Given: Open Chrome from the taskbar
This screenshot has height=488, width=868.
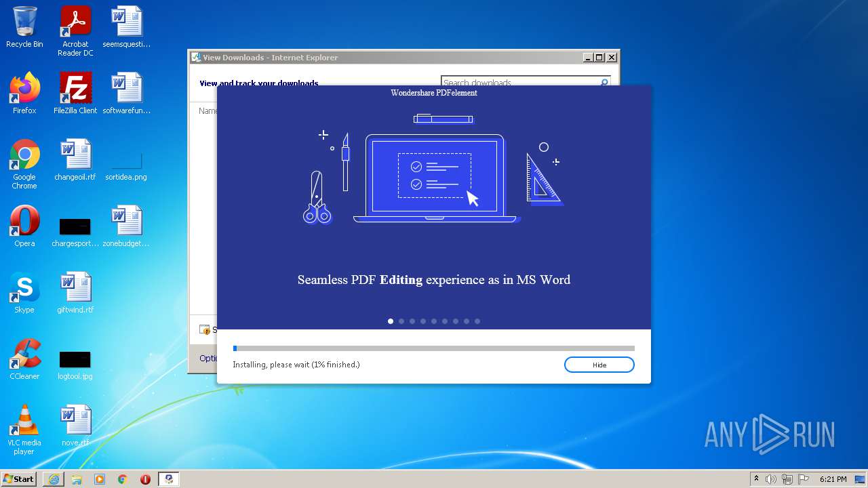Looking at the screenshot, I should pos(123,479).
